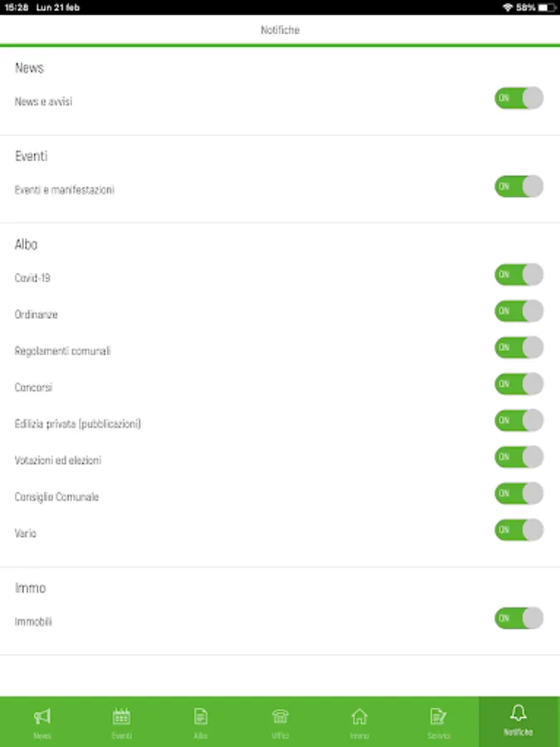Toggle the Varie notification switch

(x=519, y=530)
